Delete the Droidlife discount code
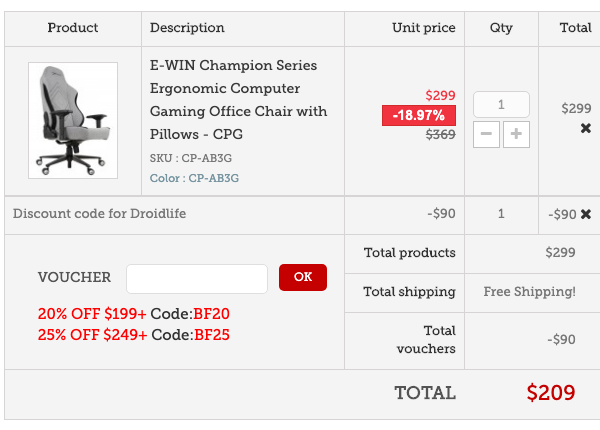Viewport: 600px width, 430px height. tap(586, 214)
